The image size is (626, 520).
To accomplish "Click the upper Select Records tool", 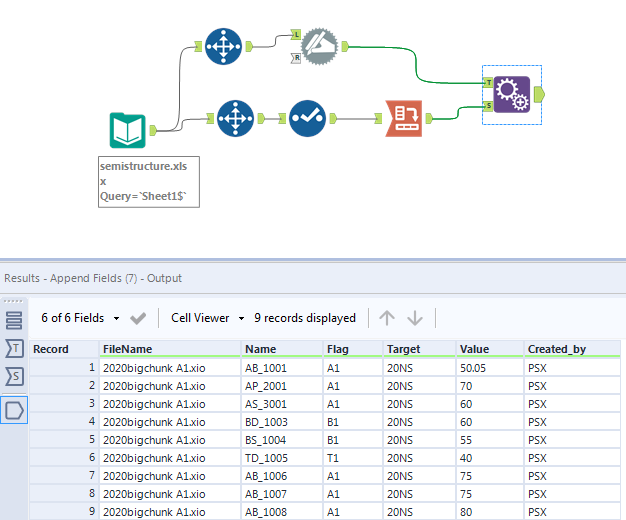I will coord(223,46).
